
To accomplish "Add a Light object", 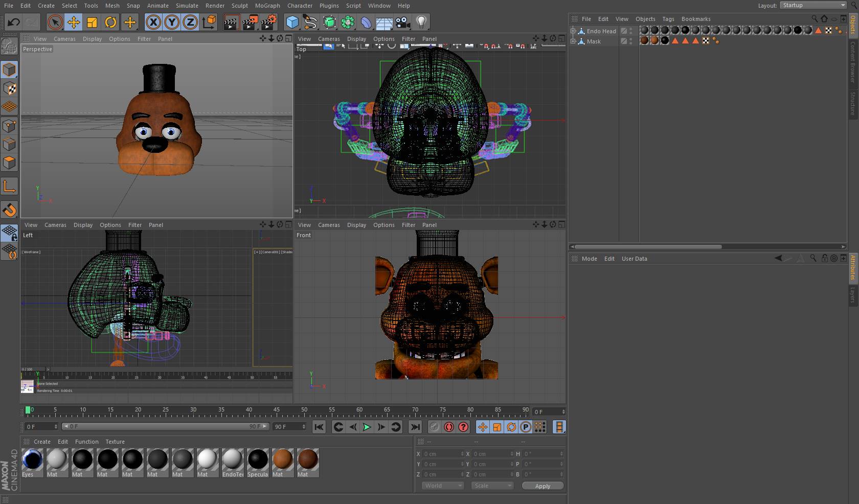I will pos(421,22).
